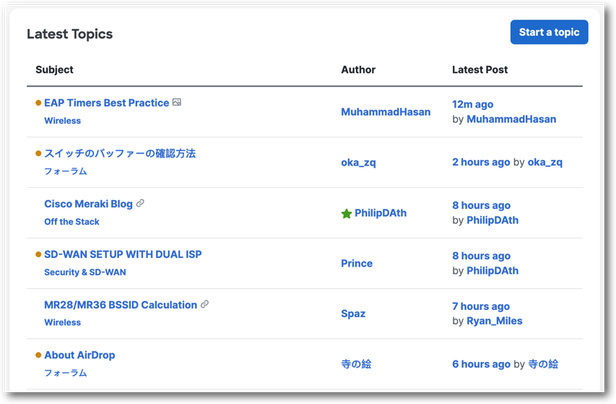Image resolution: width=616 pixels, height=404 pixels.
Task: Click link icon next to Cisco Meraki Blog
Action: (141, 203)
